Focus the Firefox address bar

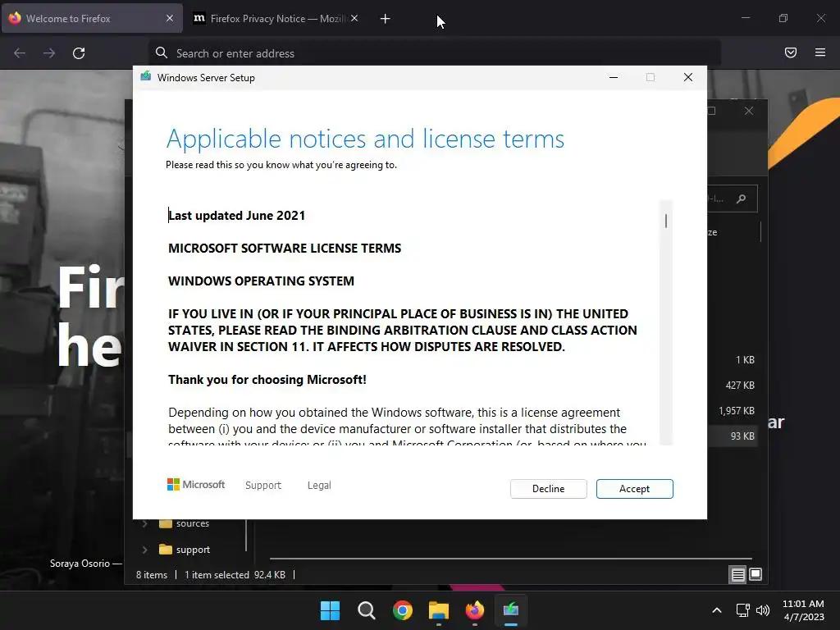click(435, 53)
